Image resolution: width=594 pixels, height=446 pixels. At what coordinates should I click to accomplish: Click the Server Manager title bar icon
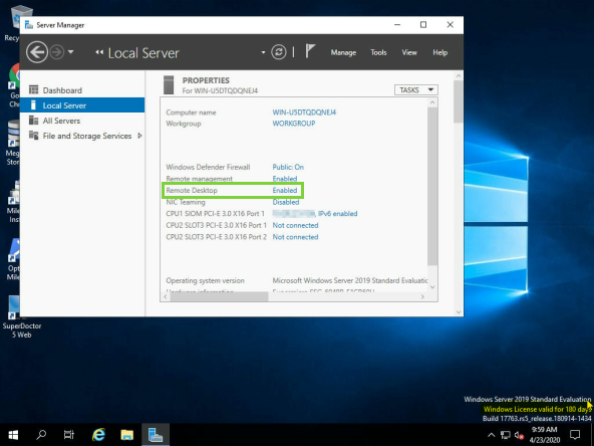click(x=28, y=25)
